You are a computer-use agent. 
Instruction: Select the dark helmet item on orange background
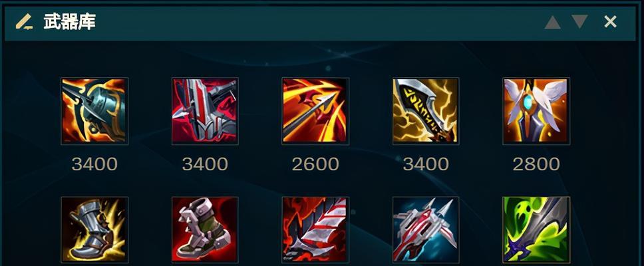(x=94, y=111)
